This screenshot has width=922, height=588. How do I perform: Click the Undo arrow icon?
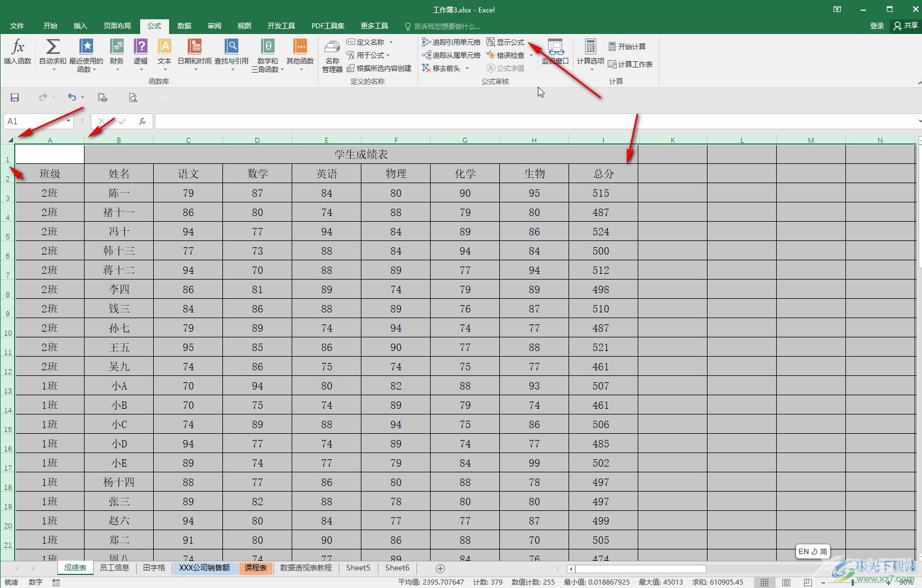coord(71,98)
